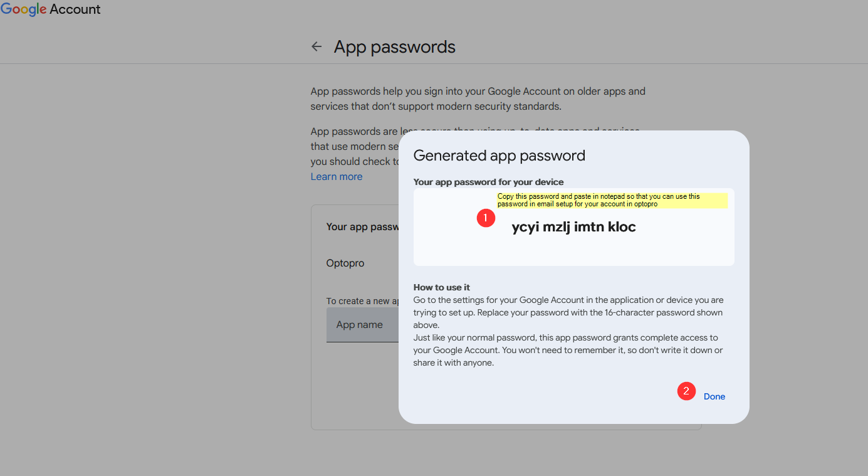This screenshot has height=476, width=868.
Task: Focus the App name input field
Action: point(362,325)
